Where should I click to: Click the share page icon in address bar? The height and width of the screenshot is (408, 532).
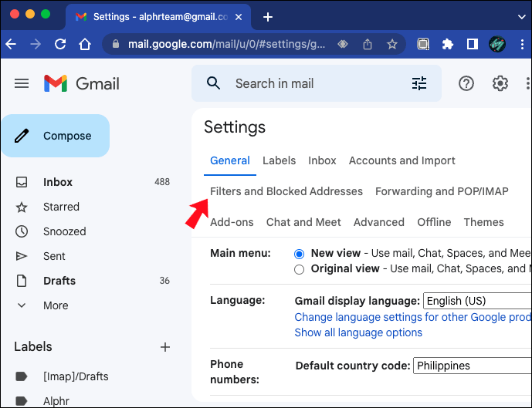368,44
